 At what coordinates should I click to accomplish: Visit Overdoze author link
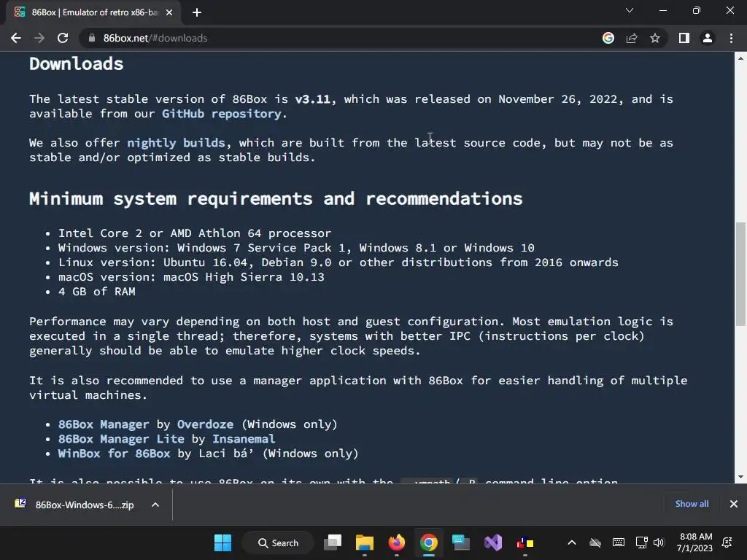coord(205,424)
